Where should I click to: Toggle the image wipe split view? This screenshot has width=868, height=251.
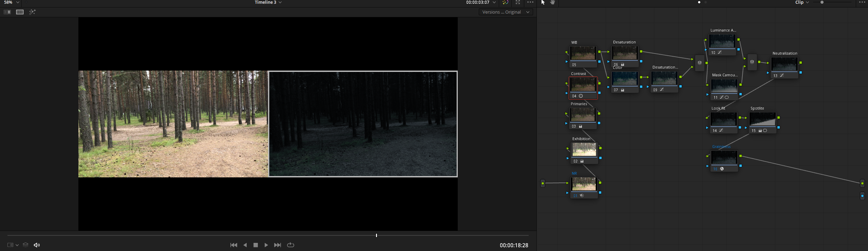coord(7,12)
